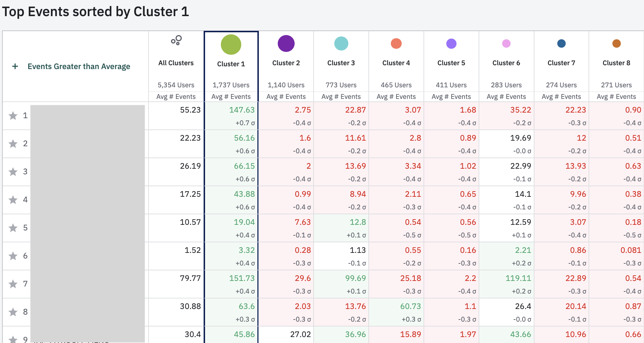
Task: Click the 274 Users count
Action: (561, 85)
